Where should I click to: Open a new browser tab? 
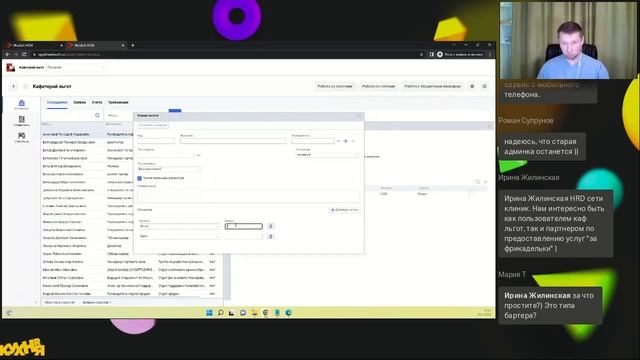click(x=133, y=45)
